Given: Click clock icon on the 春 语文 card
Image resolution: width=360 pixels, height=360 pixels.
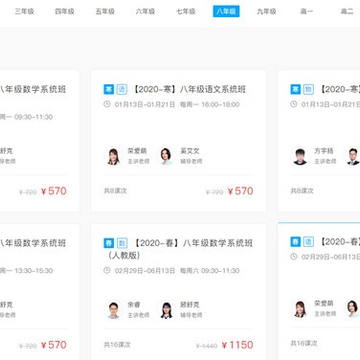Looking at the screenshot, I should 294,257.
